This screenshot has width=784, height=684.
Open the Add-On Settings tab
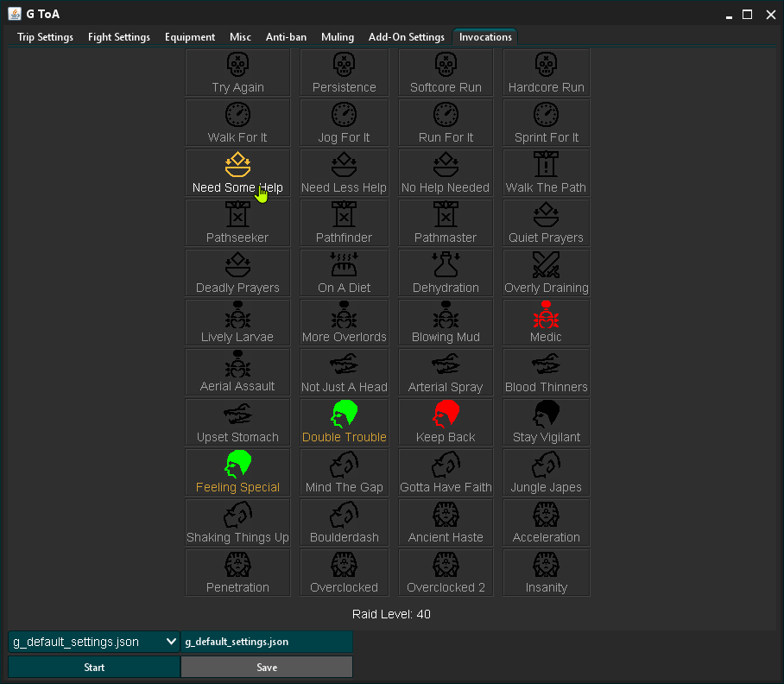407,37
